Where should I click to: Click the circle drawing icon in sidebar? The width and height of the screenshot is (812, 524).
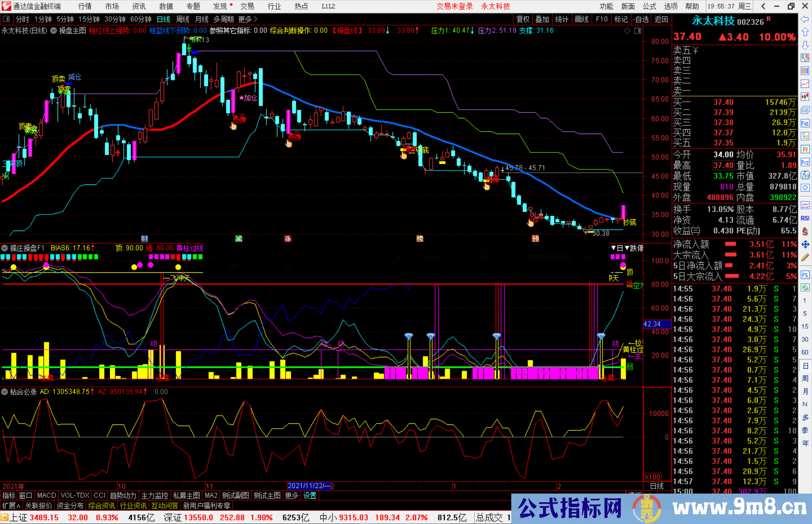point(805,188)
